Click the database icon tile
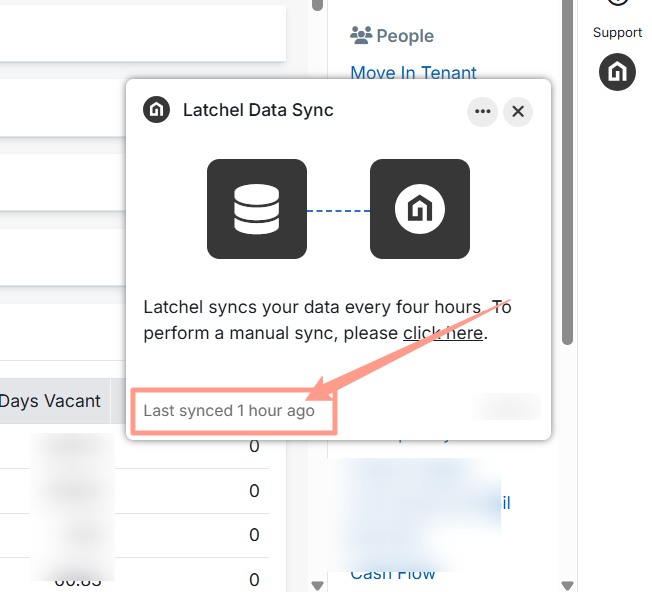This screenshot has height=592, width=652. (257, 209)
